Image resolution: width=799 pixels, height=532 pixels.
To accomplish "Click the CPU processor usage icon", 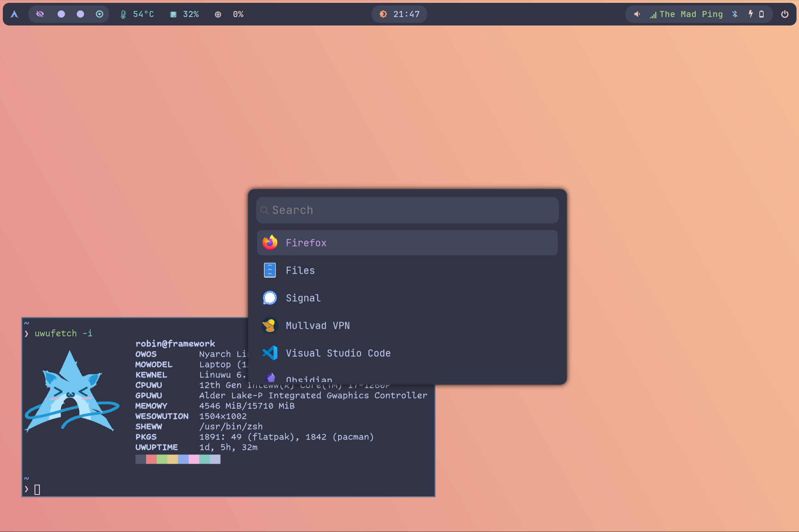I will tap(218, 15).
